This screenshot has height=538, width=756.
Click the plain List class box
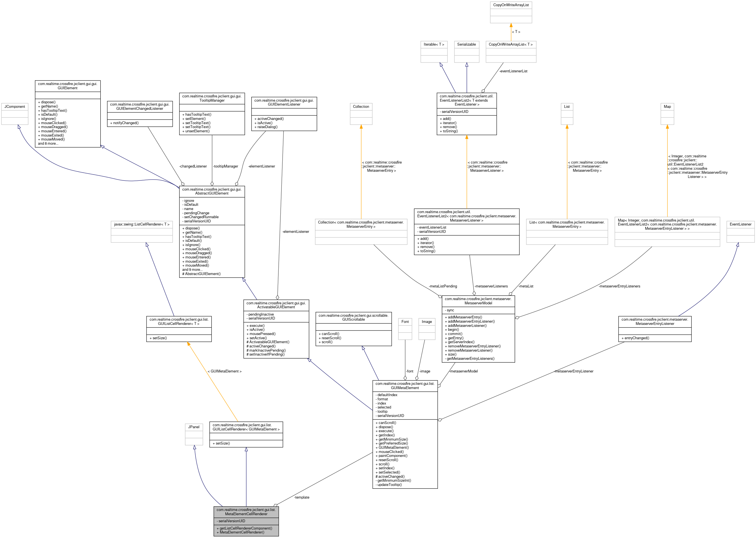point(567,114)
